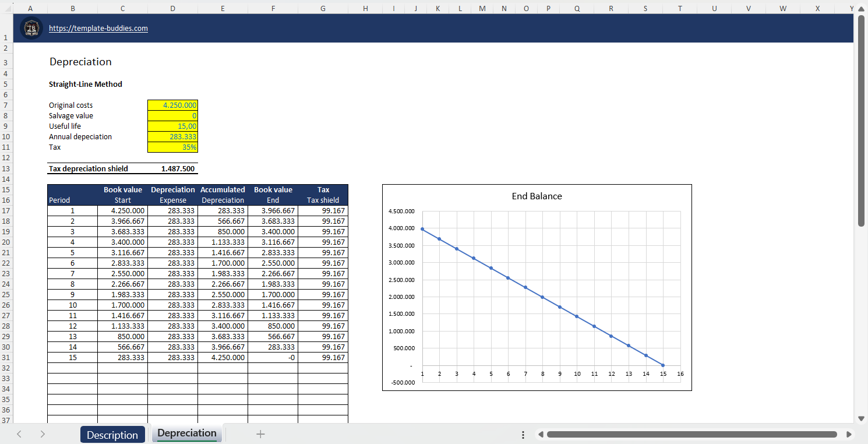Viewport: 868px width, 444px height.
Task: Add a new worksheet with the plus icon
Action: pyautogui.click(x=260, y=434)
